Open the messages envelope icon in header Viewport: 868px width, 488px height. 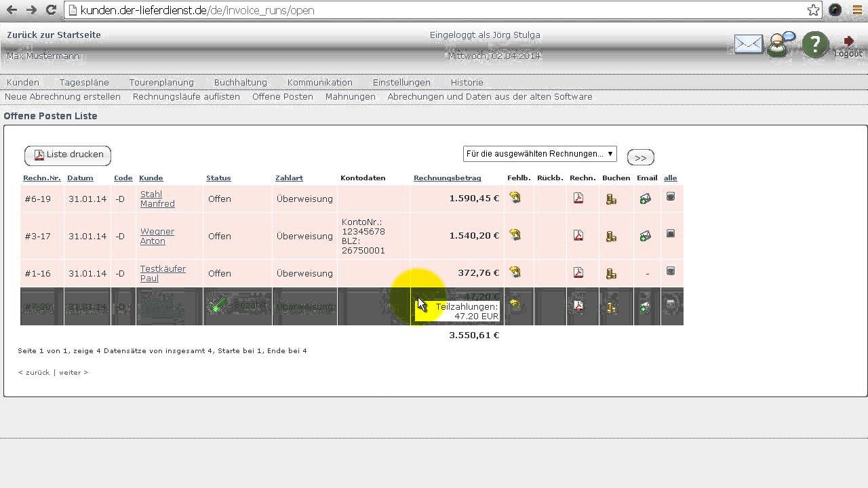click(x=749, y=45)
